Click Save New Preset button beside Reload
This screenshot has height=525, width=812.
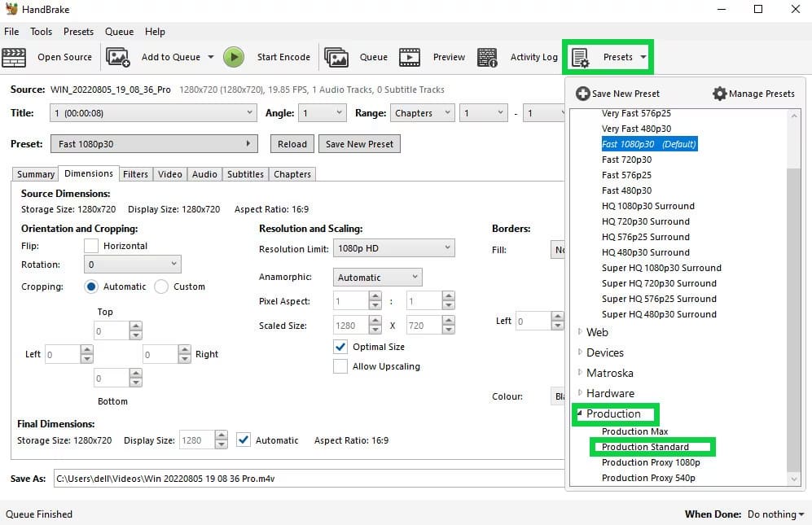click(x=359, y=144)
